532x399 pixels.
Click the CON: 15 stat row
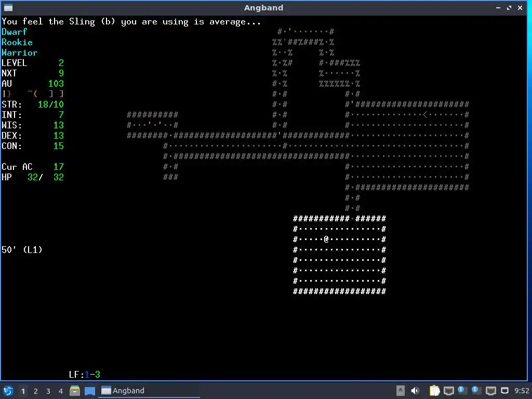coord(33,146)
